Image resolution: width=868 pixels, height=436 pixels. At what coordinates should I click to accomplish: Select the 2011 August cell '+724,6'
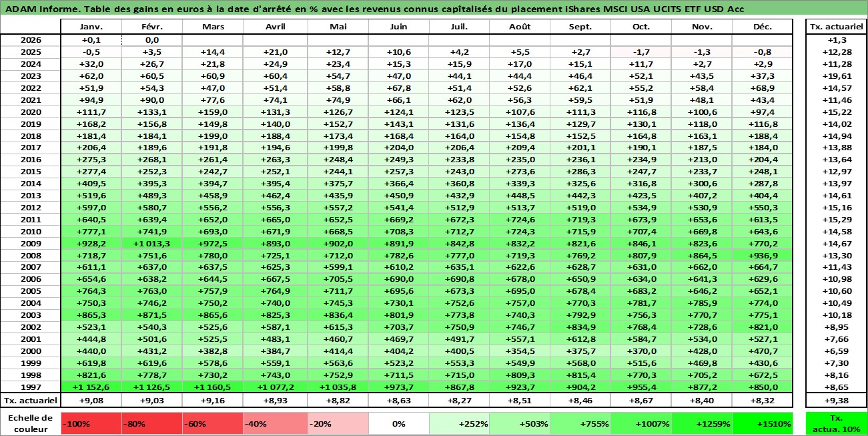[520, 219]
